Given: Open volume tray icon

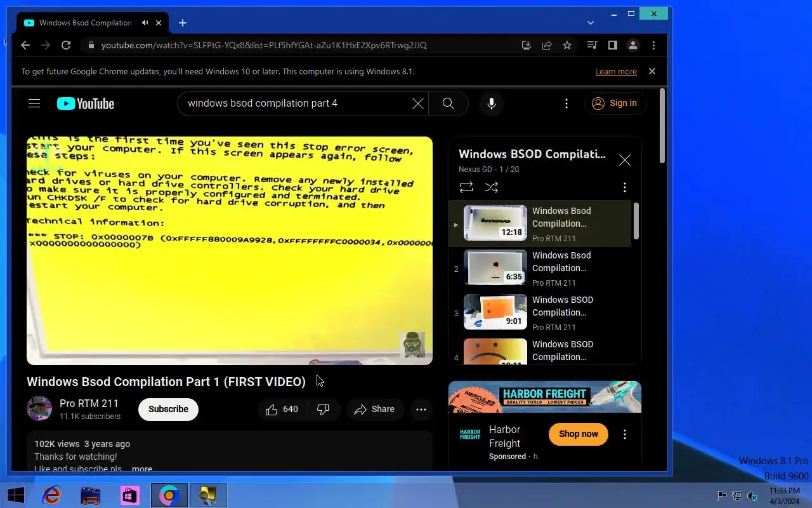Looking at the screenshot, I should tap(752, 496).
